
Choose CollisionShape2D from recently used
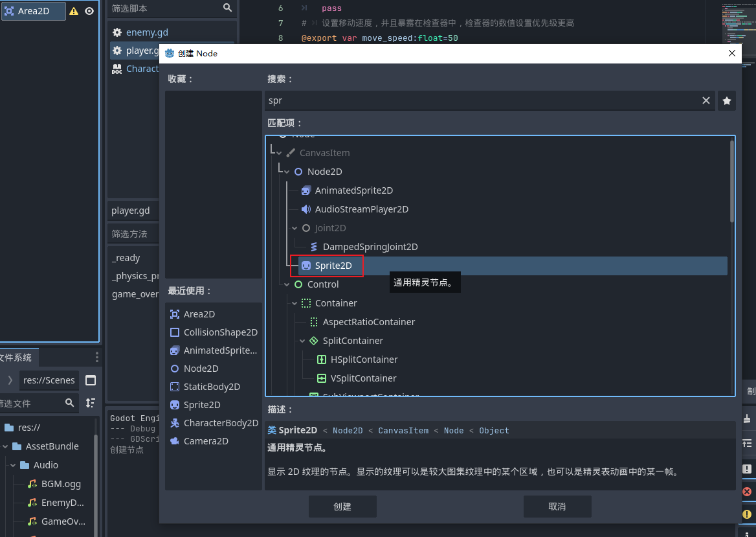pos(220,332)
